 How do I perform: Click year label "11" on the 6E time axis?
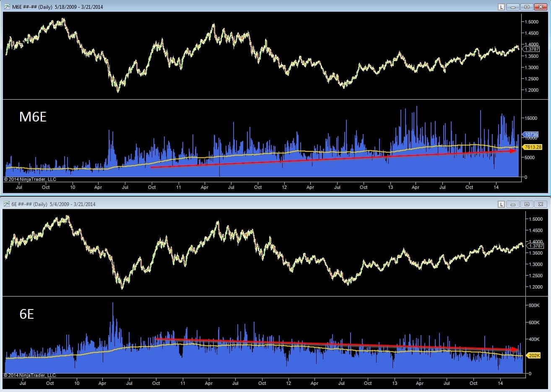click(183, 383)
